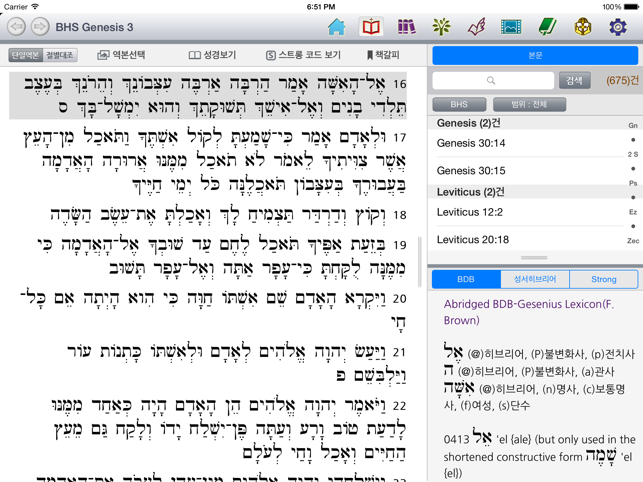
Task: Open the film strip media icon
Action: (511, 27)
